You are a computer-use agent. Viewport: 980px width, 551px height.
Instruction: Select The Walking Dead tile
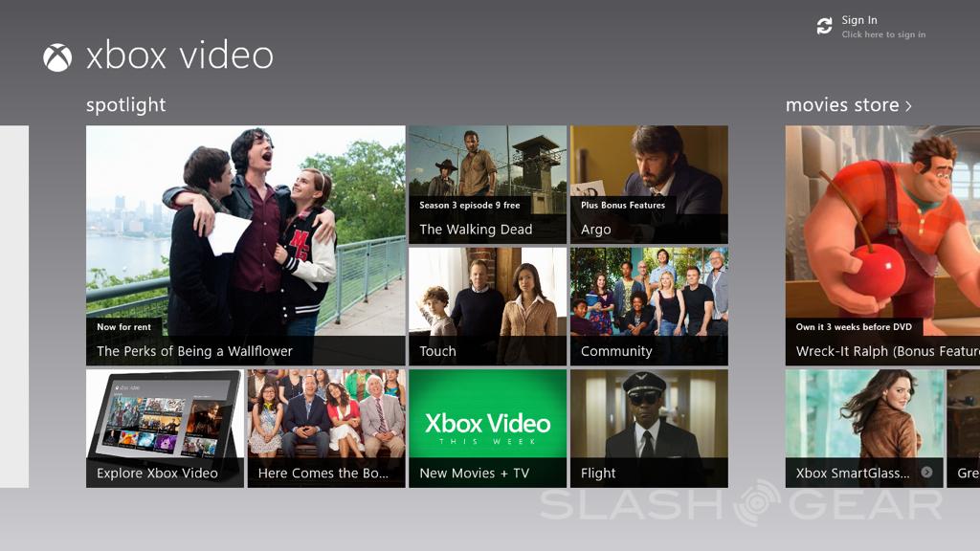tap(487, 184)
